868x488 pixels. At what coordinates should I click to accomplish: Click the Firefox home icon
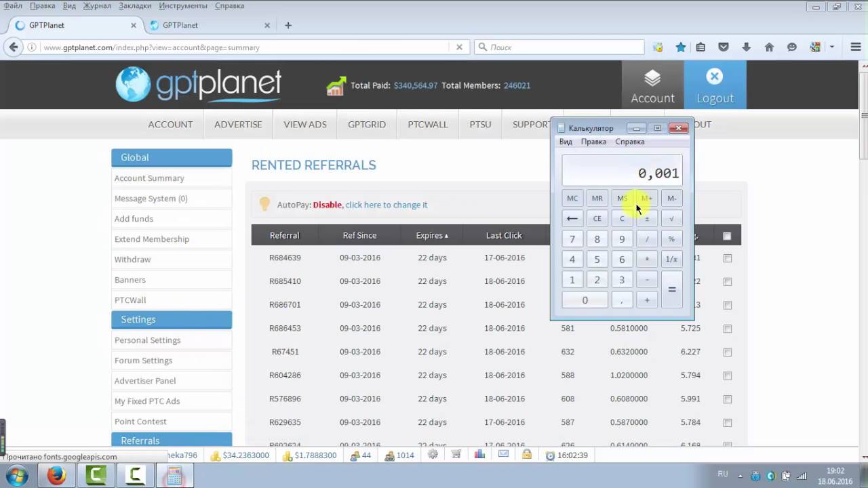click(x=769, y=47)
